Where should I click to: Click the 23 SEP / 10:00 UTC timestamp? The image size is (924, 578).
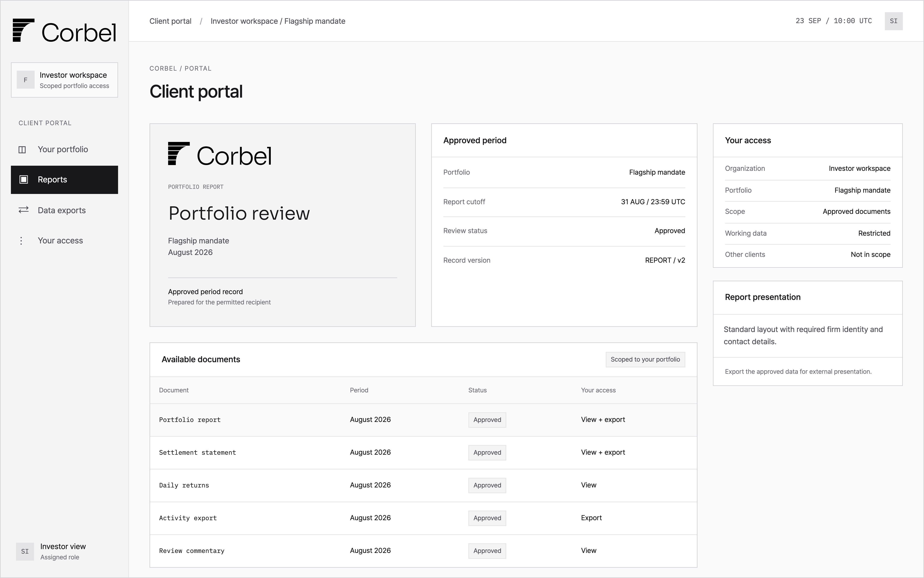click(834, 21)
